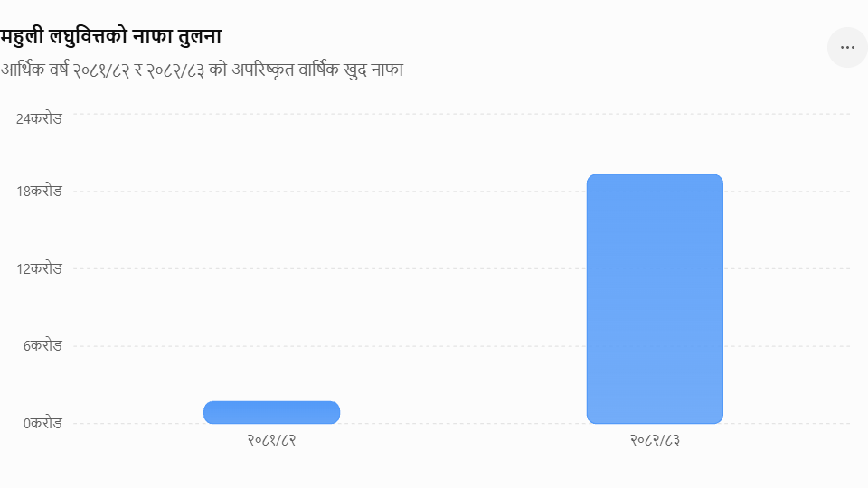Click the dashed gridline at 6करोड between the bars

coord(463,346)
